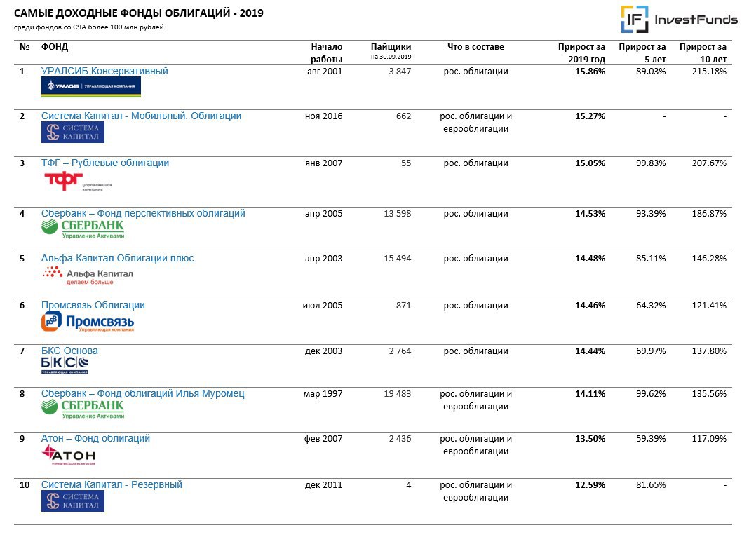Viewport: 756px width, 537px height.
Task: Select the 15 494 shareholders value
Action: 397,259
